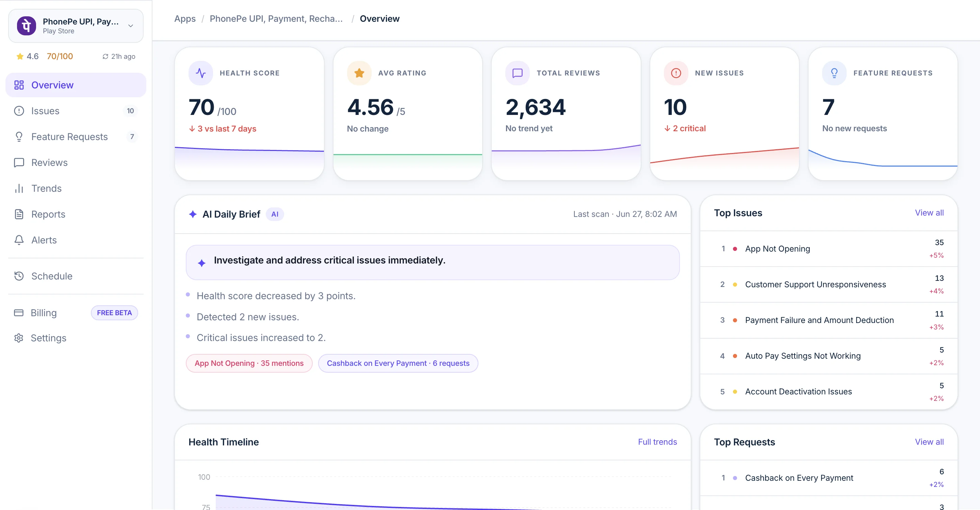Open the App Not Opening issue row
This screenshot has width=980, height=510.
829,249
